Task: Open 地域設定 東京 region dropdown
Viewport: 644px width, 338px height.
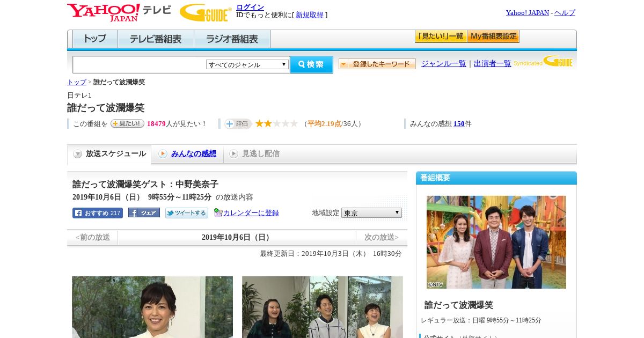Action: pyautogui.click(x=371, y=213)
